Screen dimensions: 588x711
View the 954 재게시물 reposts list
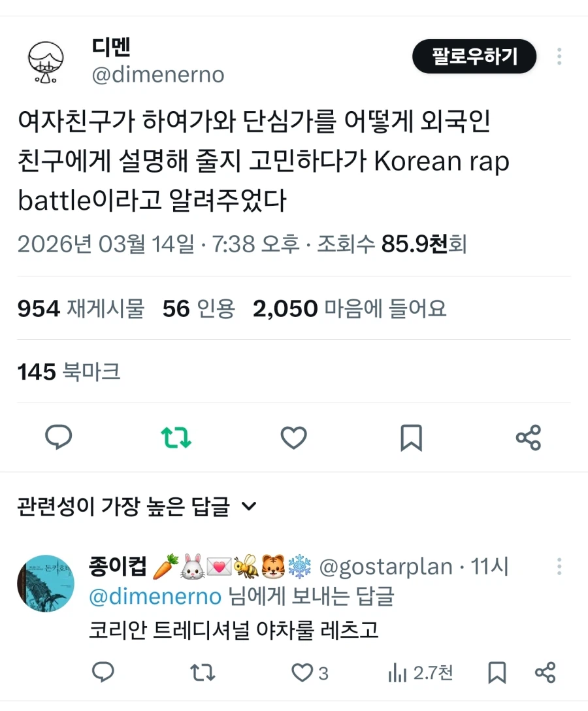tap(80, 308)
